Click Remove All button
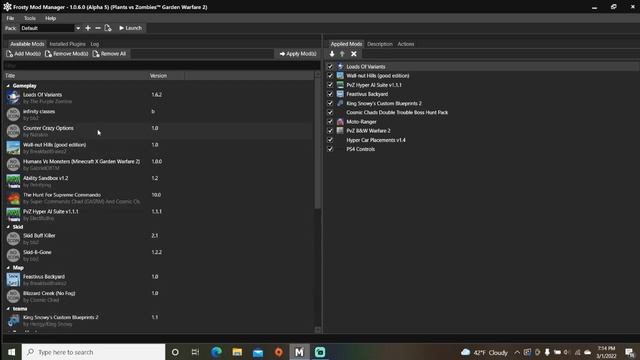Screen dimensions: 640x360 [x=109, y=54]
